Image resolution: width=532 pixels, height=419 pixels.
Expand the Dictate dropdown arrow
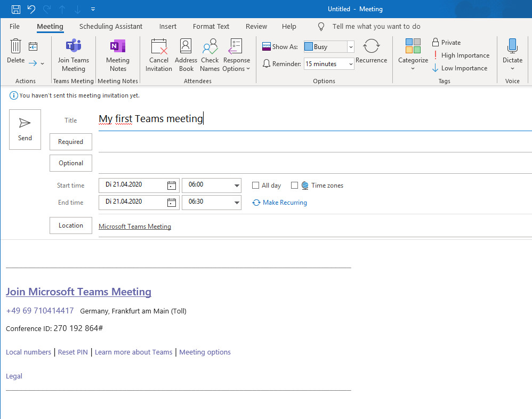[x=512, y=69]
